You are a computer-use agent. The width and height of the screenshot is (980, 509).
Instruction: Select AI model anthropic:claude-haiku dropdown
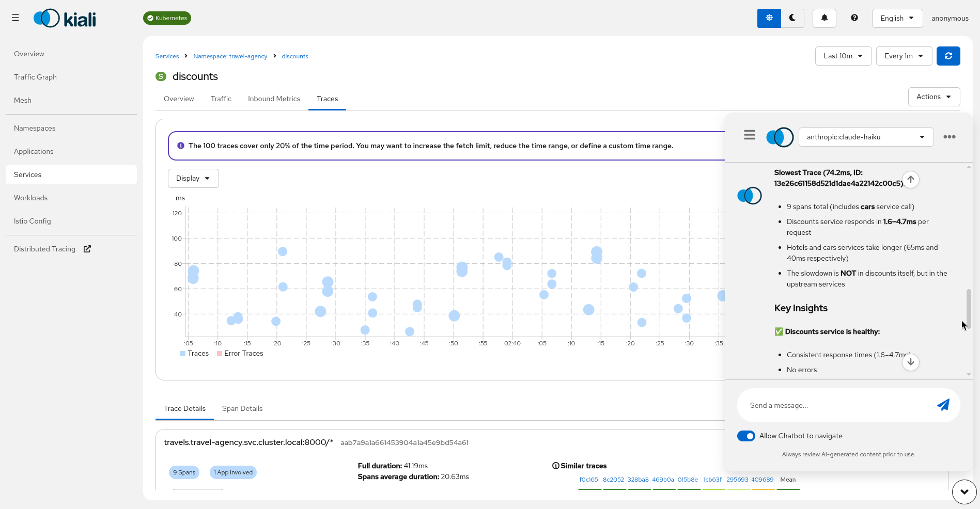(866, 137)
